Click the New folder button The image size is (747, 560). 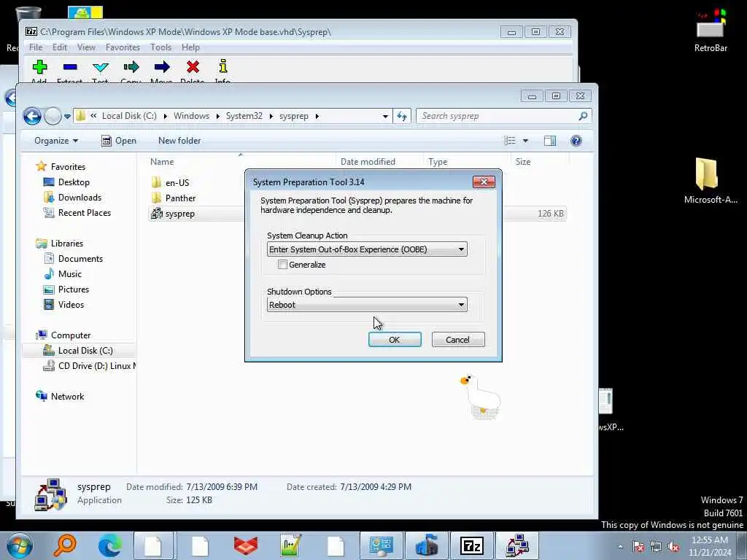[179, 141]
